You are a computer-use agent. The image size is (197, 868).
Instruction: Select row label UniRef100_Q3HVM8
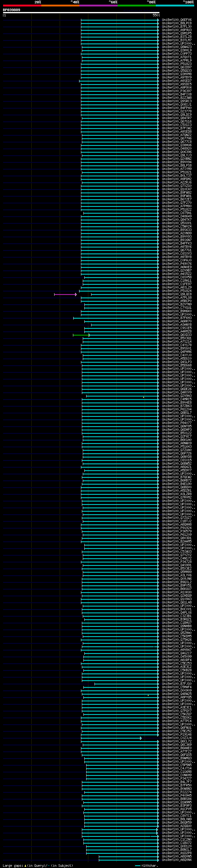(x=177, y=74)
